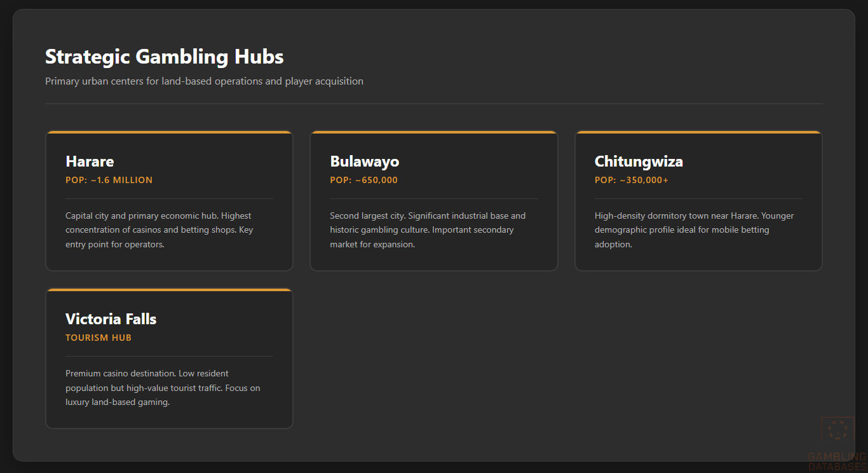Click the orange accent bar atop Victoria Falls card
The image size is (868, 473).
coord(169,290)
